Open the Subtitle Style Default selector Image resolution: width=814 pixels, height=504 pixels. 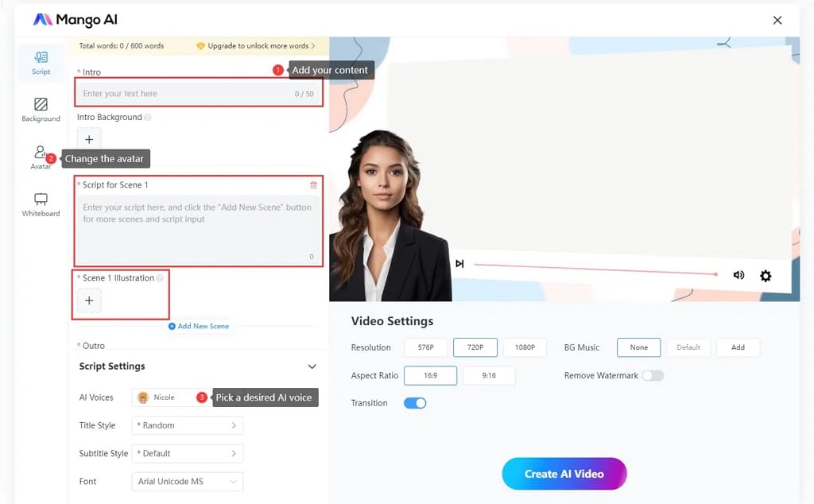click(x=188, y=453)
